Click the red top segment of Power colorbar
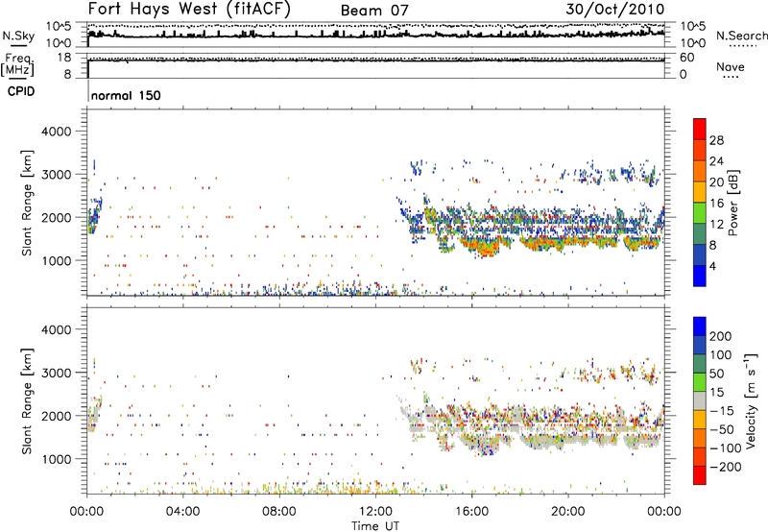Viewport: 768px width, 532px height. tap(700, 129)
